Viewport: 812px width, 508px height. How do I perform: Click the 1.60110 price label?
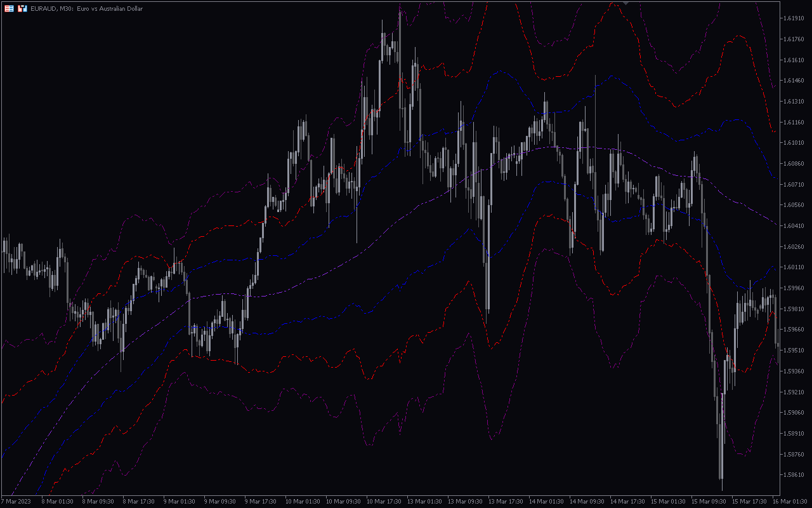pyautogui.click(x=794, y=267)
